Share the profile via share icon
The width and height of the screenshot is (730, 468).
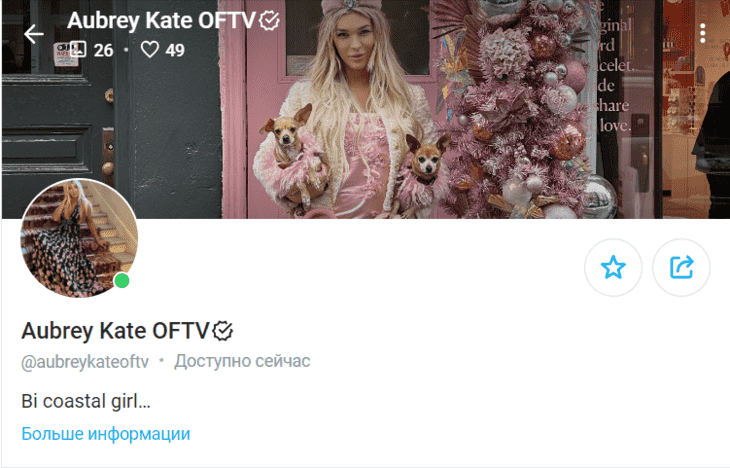pyautogui.click(x=682, y=267)
